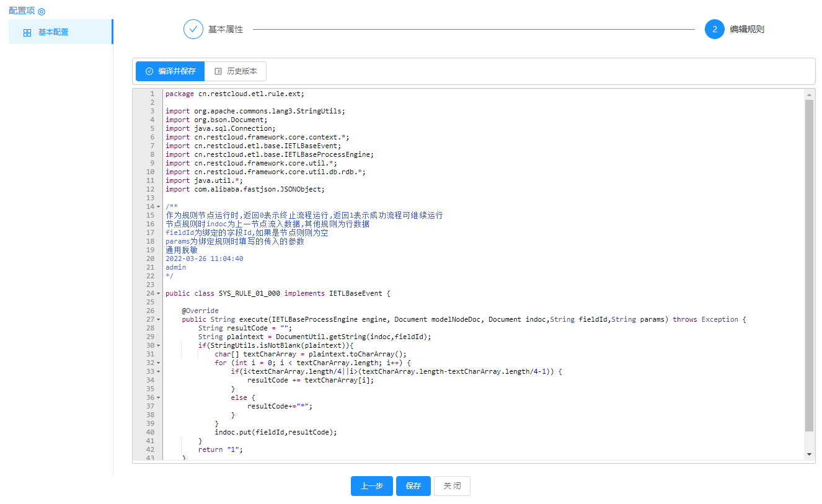Image resolution: width=822 pixels, height=504 pixels.
Task: Collapse the execute method at line 27
Action: 159,319
